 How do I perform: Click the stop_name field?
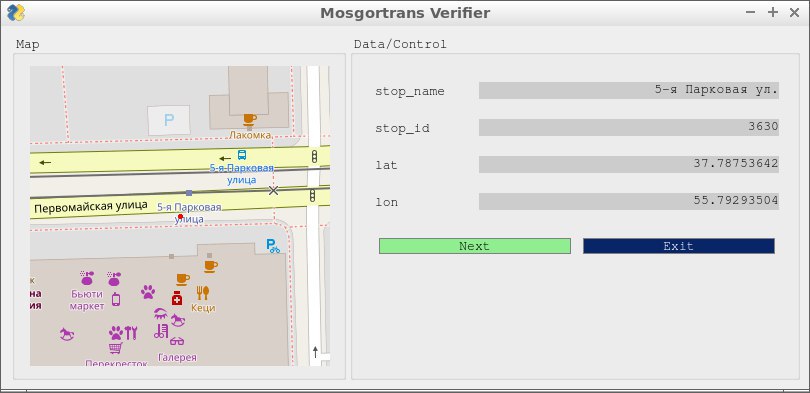coord(629,90)
